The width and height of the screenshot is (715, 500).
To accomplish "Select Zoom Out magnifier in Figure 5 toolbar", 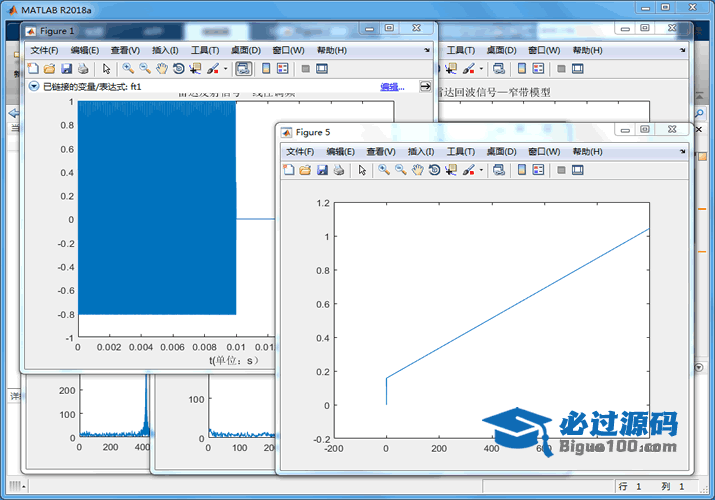I will tap(400, 170).
